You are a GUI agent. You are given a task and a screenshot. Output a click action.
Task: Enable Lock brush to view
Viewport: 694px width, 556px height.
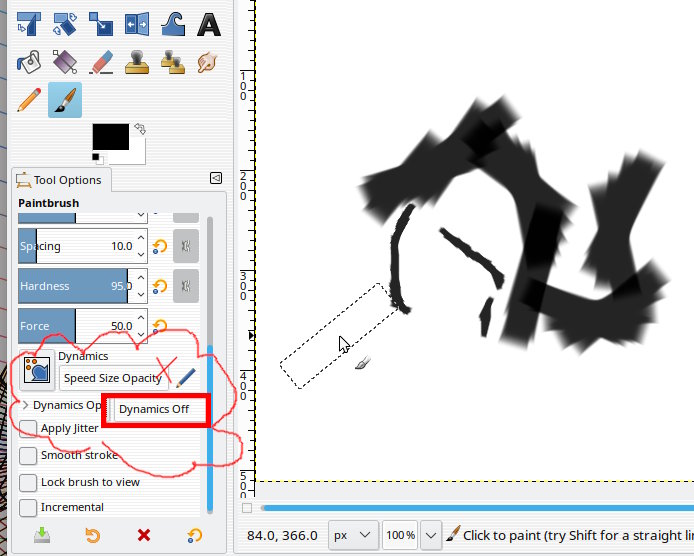28,483
